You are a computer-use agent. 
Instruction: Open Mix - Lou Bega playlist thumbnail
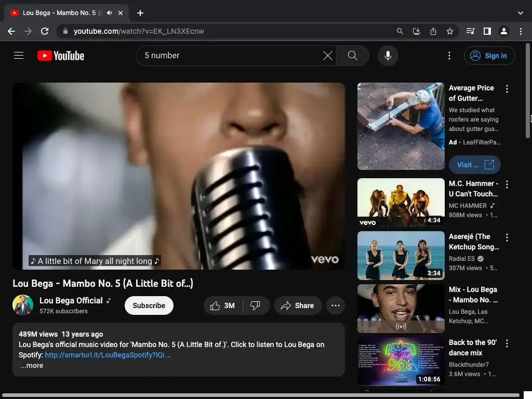point(401,309)
